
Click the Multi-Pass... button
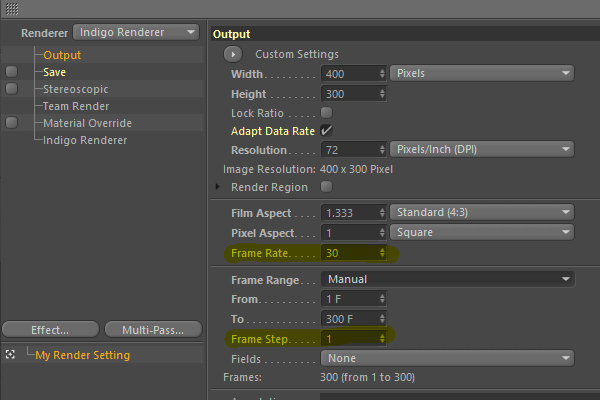149,329
